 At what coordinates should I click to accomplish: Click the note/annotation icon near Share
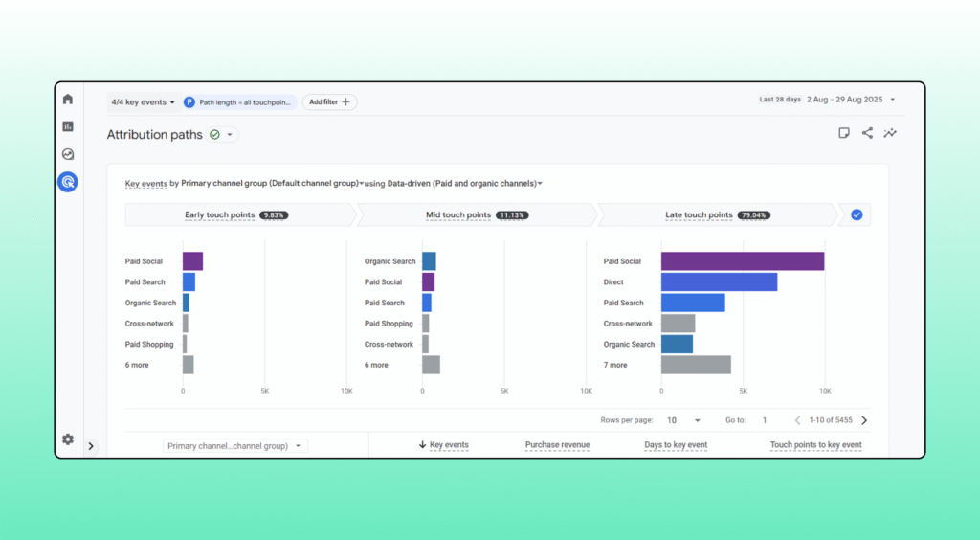[844, 133]
